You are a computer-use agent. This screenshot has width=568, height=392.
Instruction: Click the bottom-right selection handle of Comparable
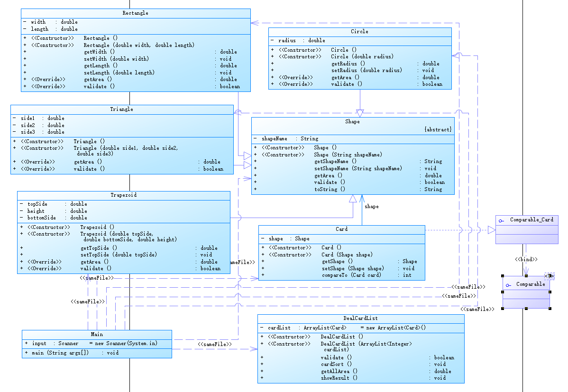(550, 309)
